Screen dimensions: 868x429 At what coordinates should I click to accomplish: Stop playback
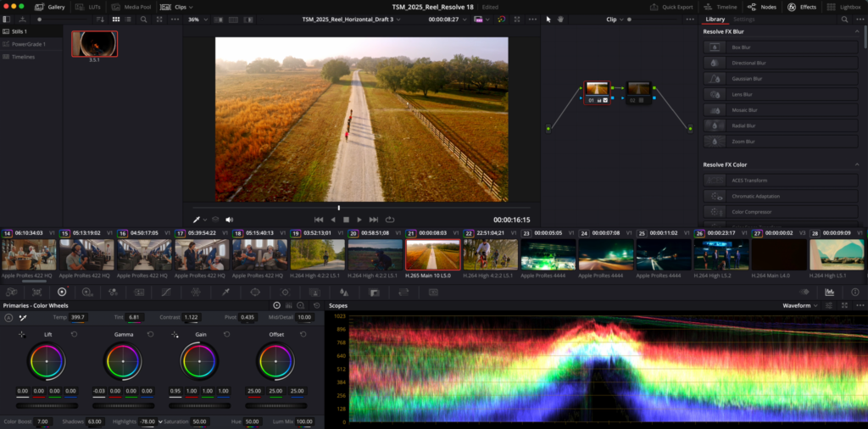pos(346,220)
